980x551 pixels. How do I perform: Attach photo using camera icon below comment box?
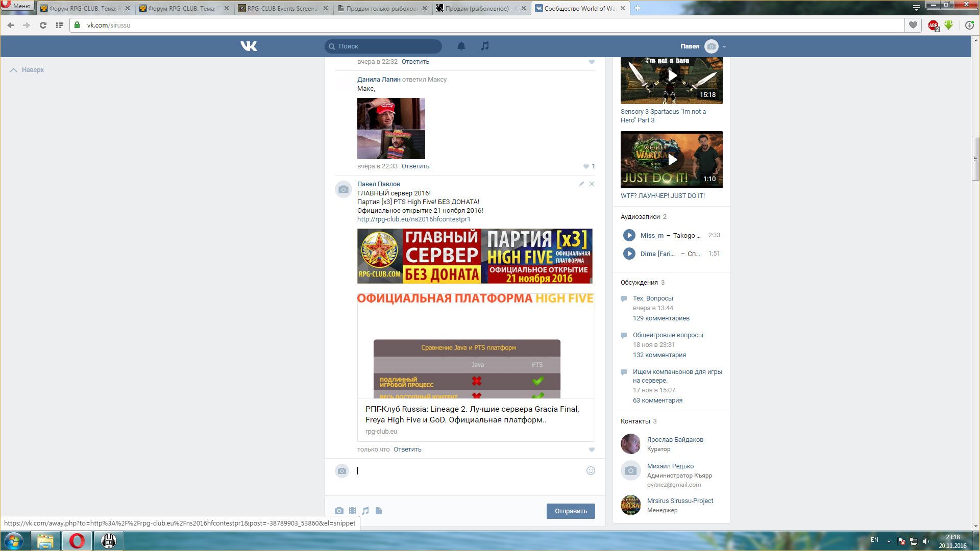[x=339, y=511]
